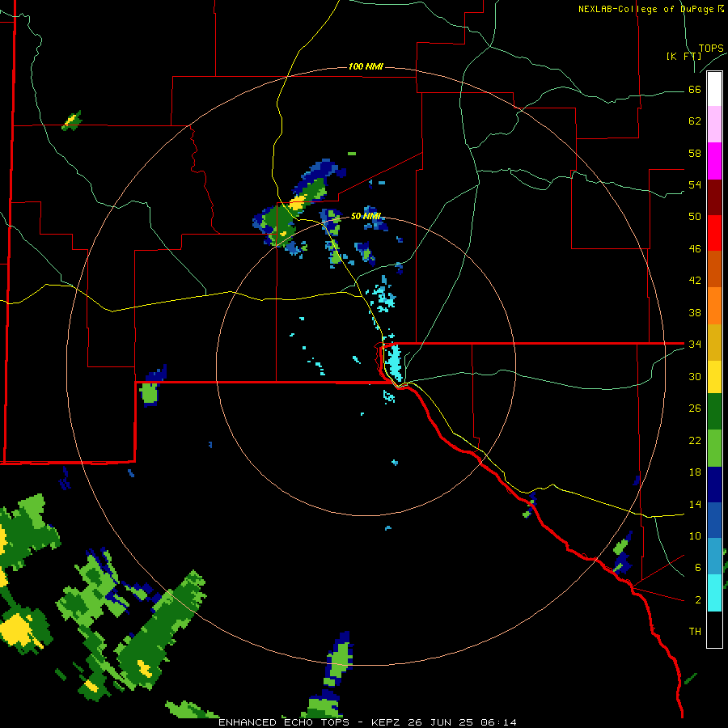Viewport: 728px width, 728px height.
Task: Click the 22 legend value
Action: [695, 441]
